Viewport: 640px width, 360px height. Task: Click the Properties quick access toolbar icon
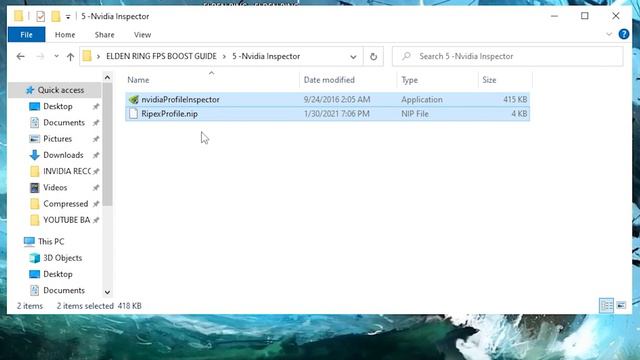click(x=40, y=16)
